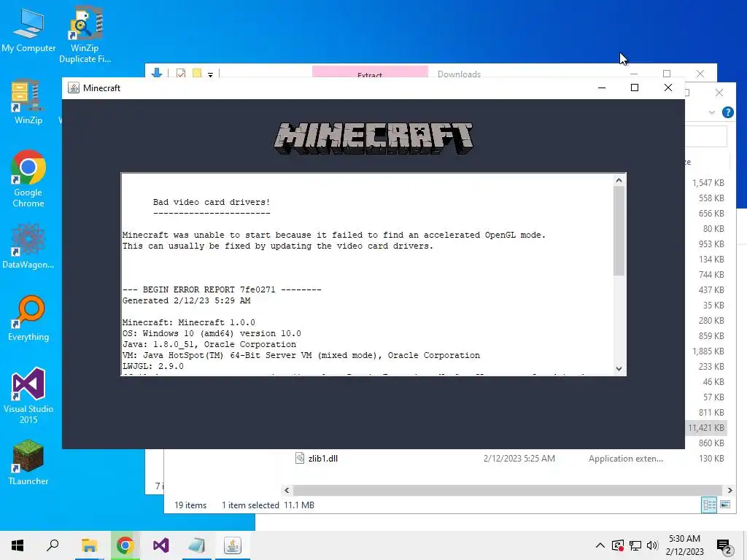Close the Minecraft error window
Screen dimensions: 747x560
(668, 87)
